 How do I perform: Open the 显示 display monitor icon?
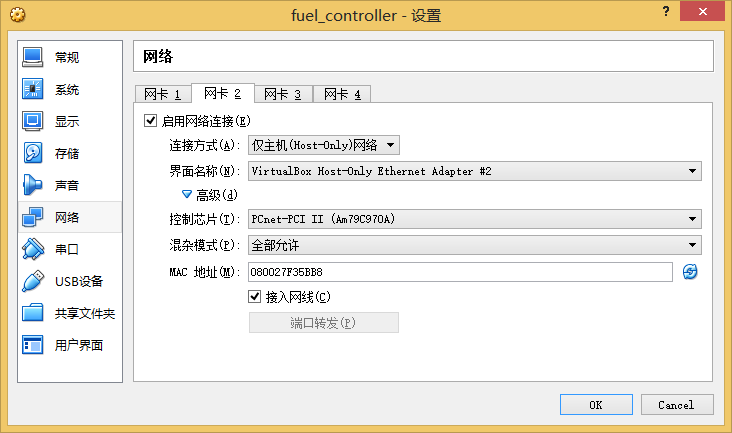33,121
